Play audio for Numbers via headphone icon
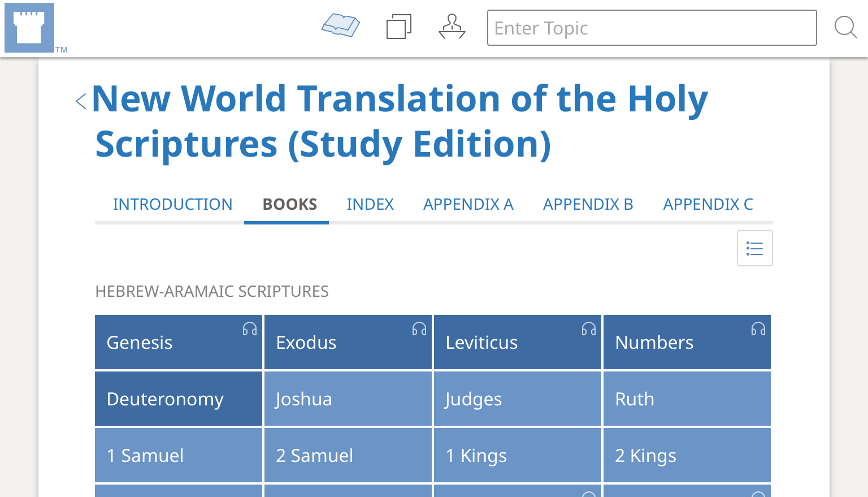 point(758,328)
